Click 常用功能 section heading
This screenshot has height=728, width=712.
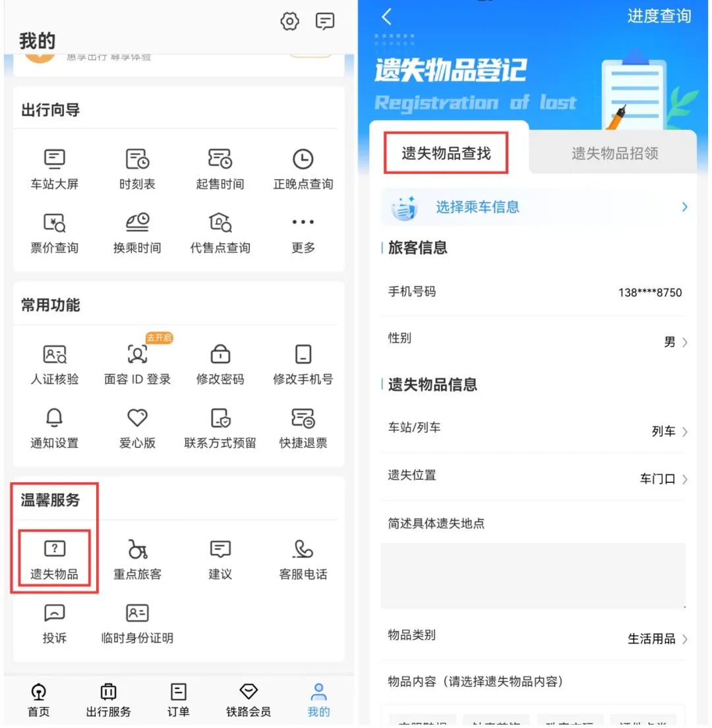pyautogui.click(x=50, y=306)
